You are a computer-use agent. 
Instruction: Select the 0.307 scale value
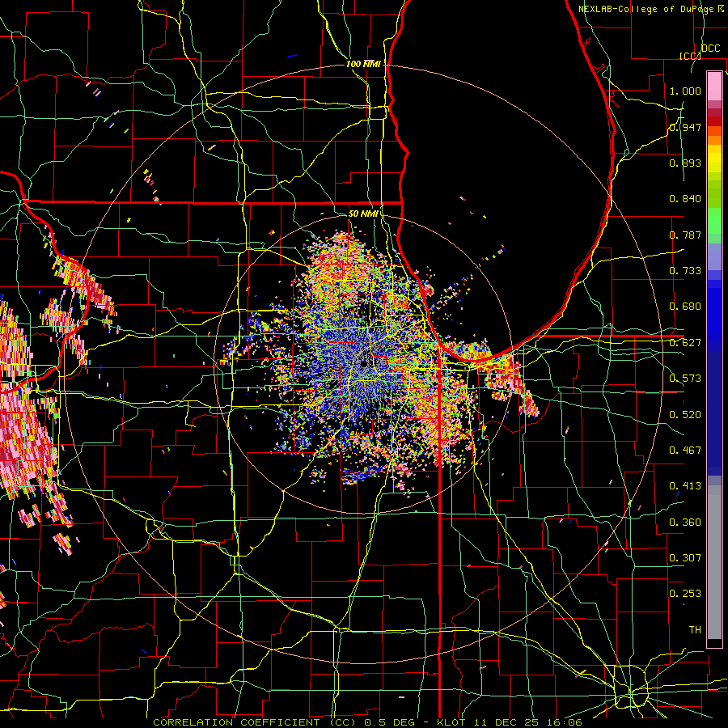[x=685, y=558]
